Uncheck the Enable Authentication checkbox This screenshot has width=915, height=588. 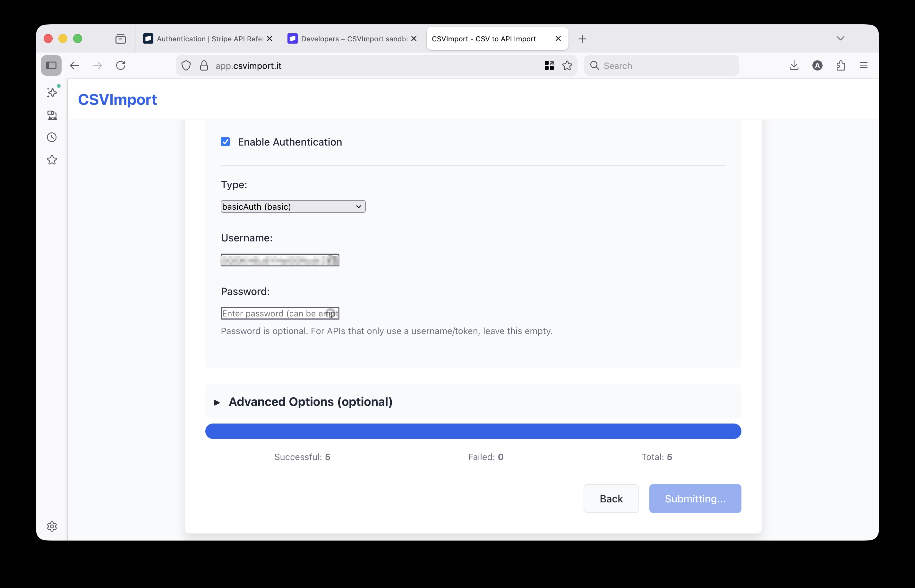tap(225, 142)
